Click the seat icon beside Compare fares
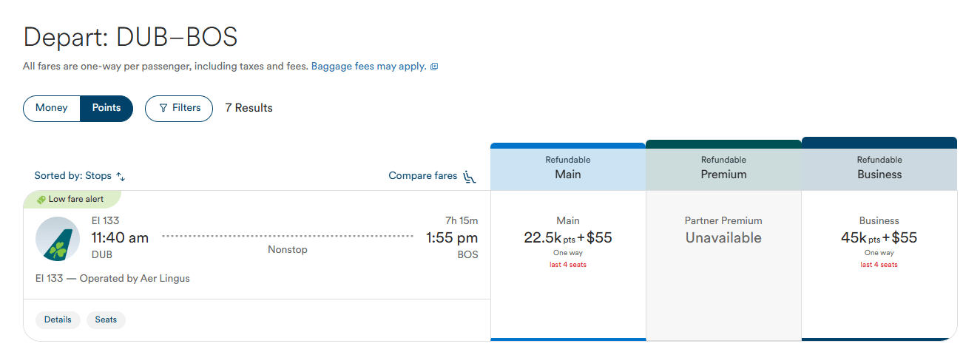The height and width of the screenshot is (352, 980). pos(470,176)
